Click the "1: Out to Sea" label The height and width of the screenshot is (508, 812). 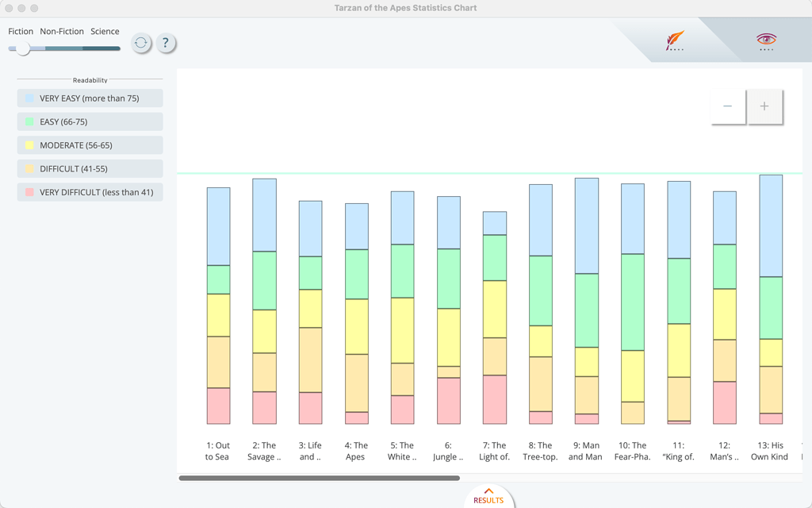pyautogui.click(x=217, y=451)
